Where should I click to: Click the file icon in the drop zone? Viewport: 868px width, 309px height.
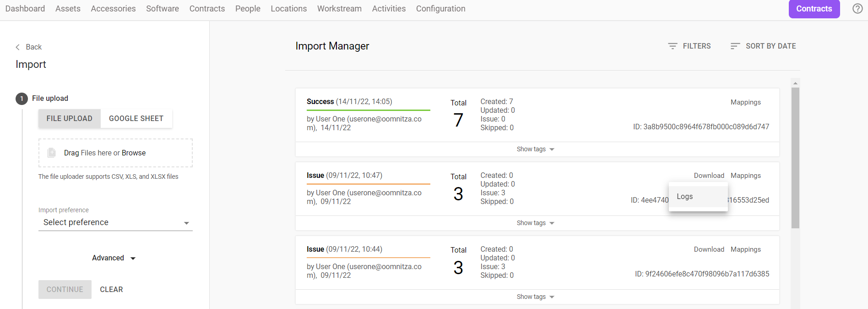pyautogui.click(x=52, y=153)
